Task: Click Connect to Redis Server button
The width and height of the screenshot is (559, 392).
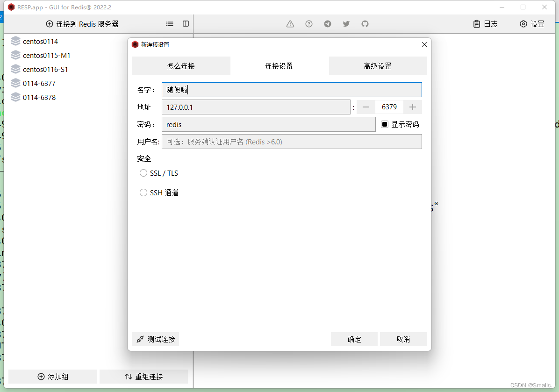Action: pyautogui.click(x=82, y=24)
